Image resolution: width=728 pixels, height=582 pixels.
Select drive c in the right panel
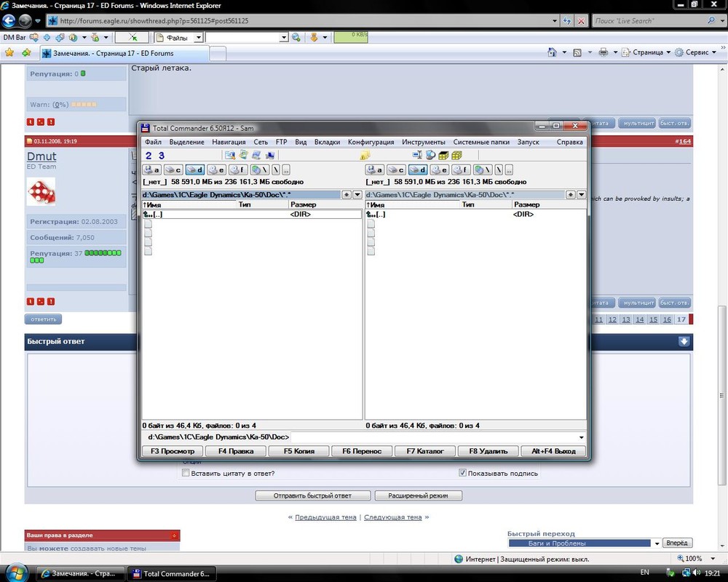395,170
